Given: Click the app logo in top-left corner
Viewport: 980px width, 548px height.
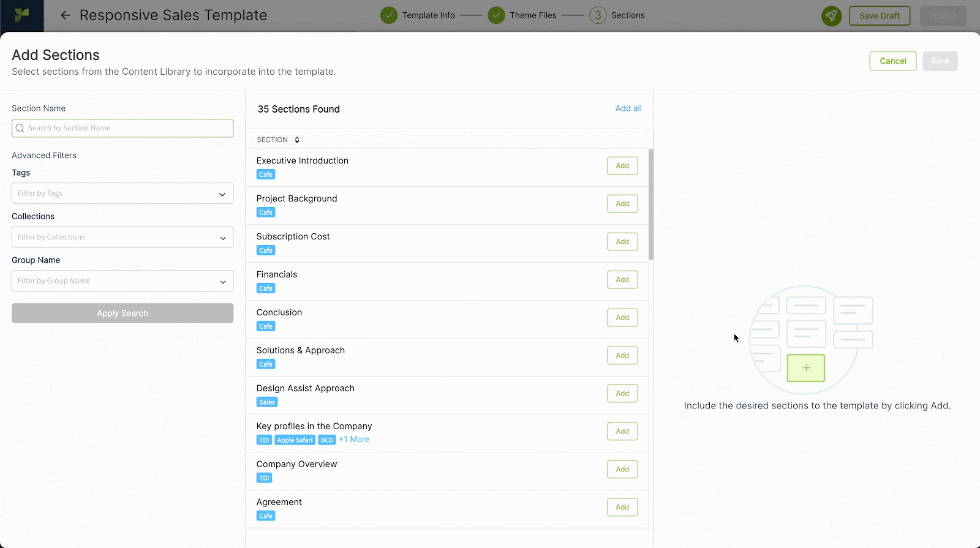Looking at the screenshot, I should pos(22,15).
